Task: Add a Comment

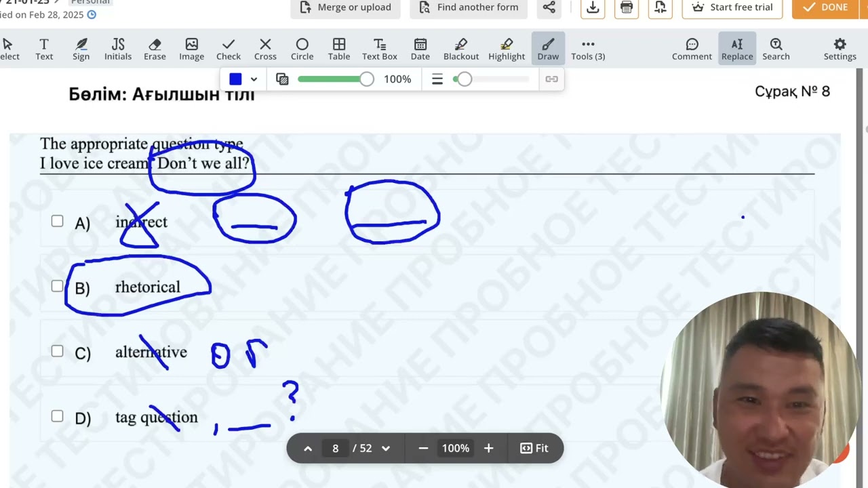Action: 692,49
